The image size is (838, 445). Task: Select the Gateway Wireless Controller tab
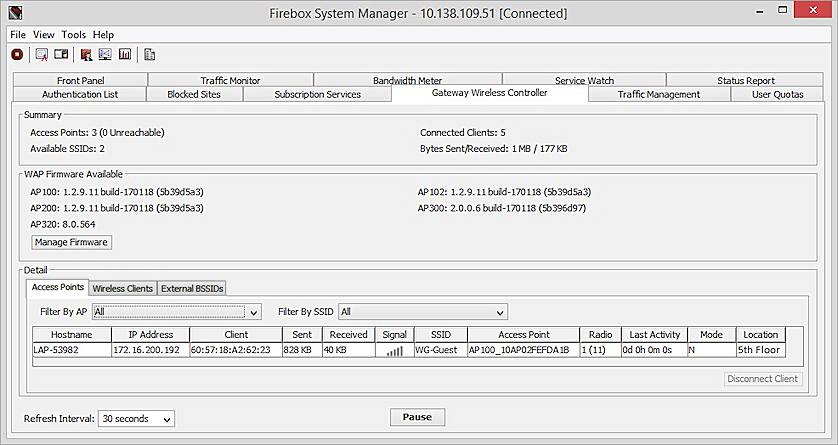coord(490,93)
